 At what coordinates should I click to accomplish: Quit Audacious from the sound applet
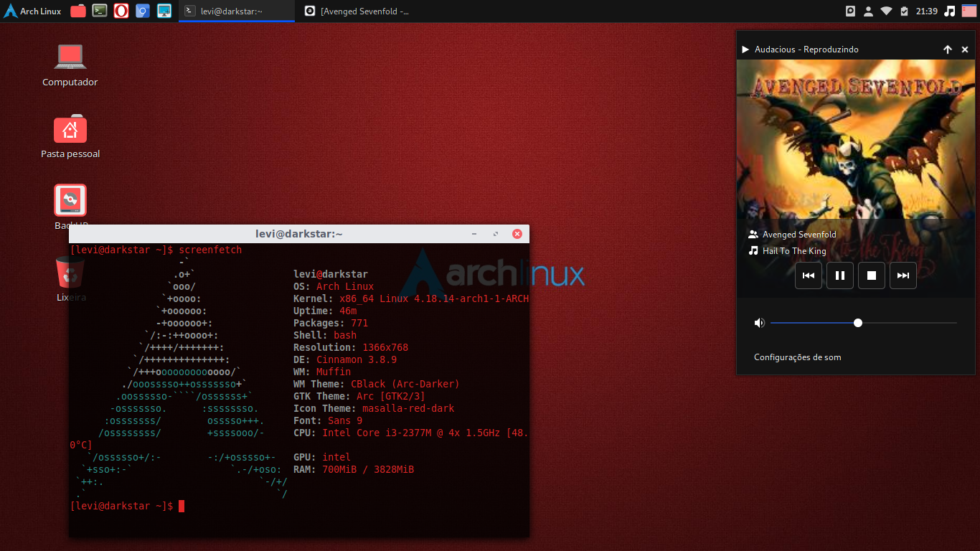click(965, 50)
